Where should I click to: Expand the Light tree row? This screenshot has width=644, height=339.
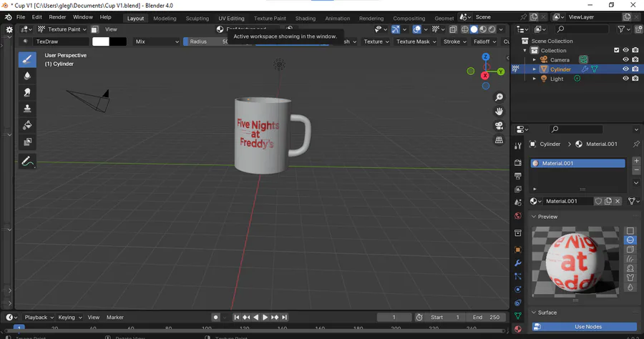(x=535, y=79)
